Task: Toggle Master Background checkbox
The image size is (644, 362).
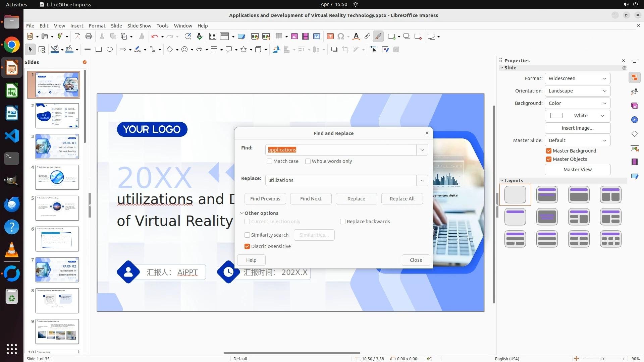Action: (549, 151)
